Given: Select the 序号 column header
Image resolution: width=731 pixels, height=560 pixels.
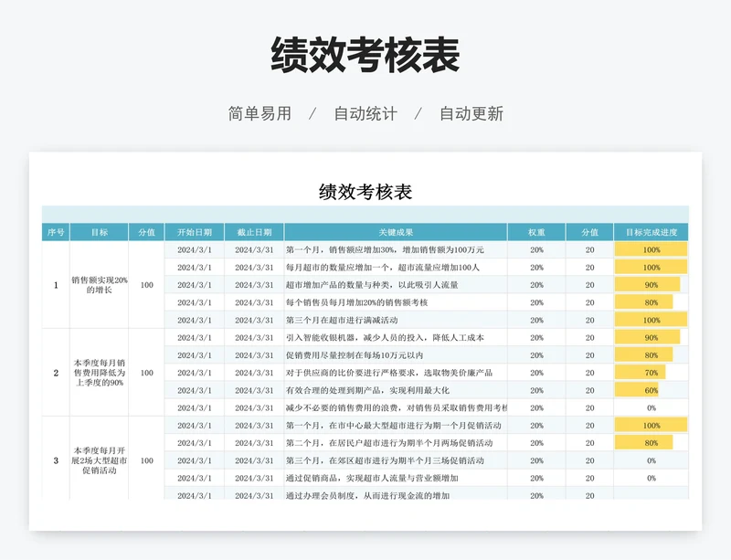Looking at the screenshot, I should [x=56, y=232].
